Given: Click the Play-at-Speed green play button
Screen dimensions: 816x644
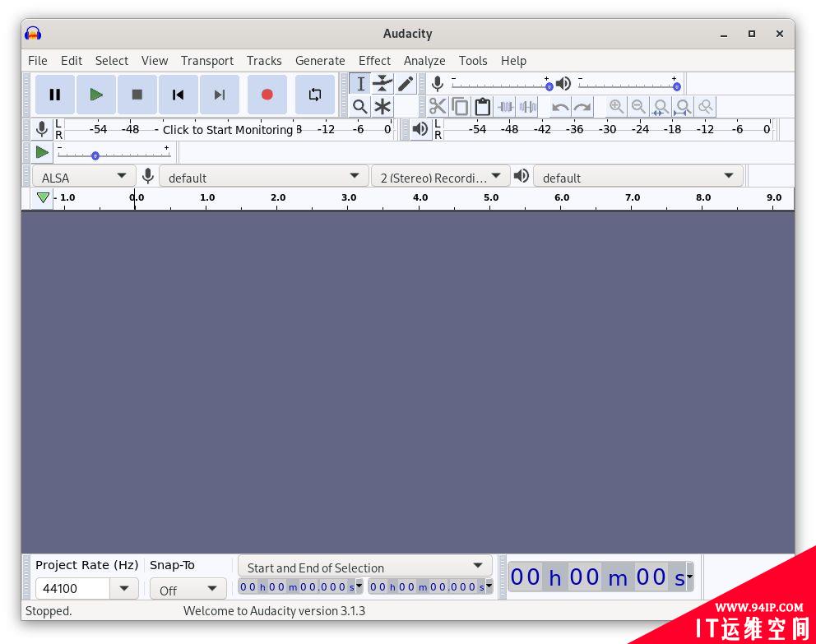Looking at the screenshot, I should point(42,152).
